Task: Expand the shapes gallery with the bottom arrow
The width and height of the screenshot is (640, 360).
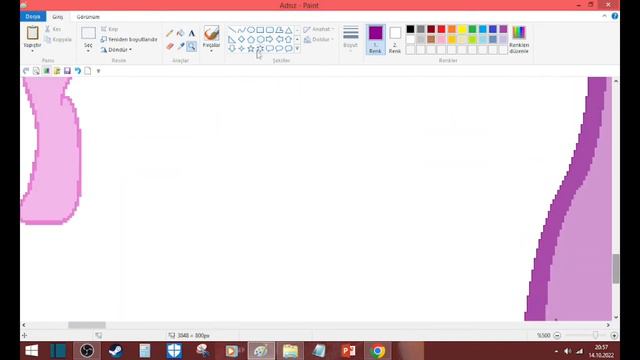Action: (297, 49)
